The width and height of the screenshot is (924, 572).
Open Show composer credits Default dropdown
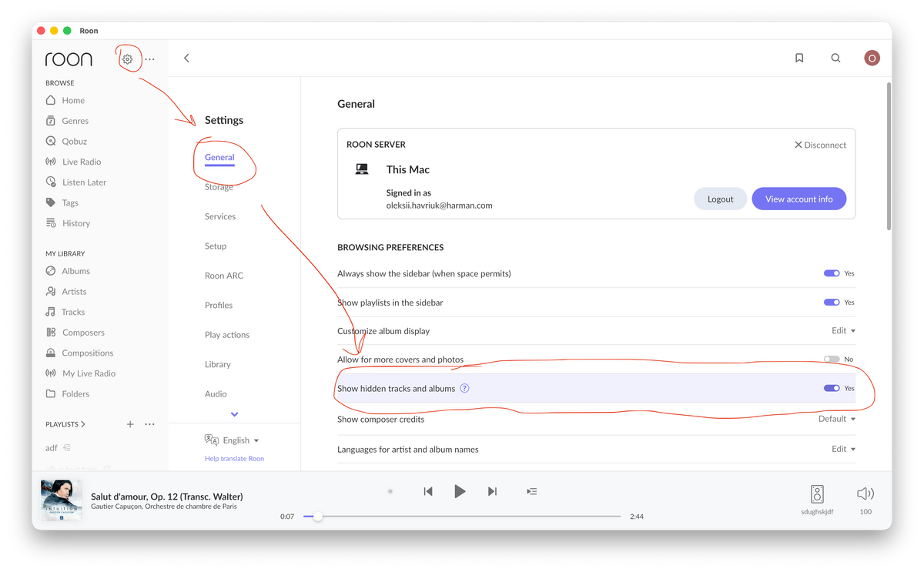click(837, 420)
